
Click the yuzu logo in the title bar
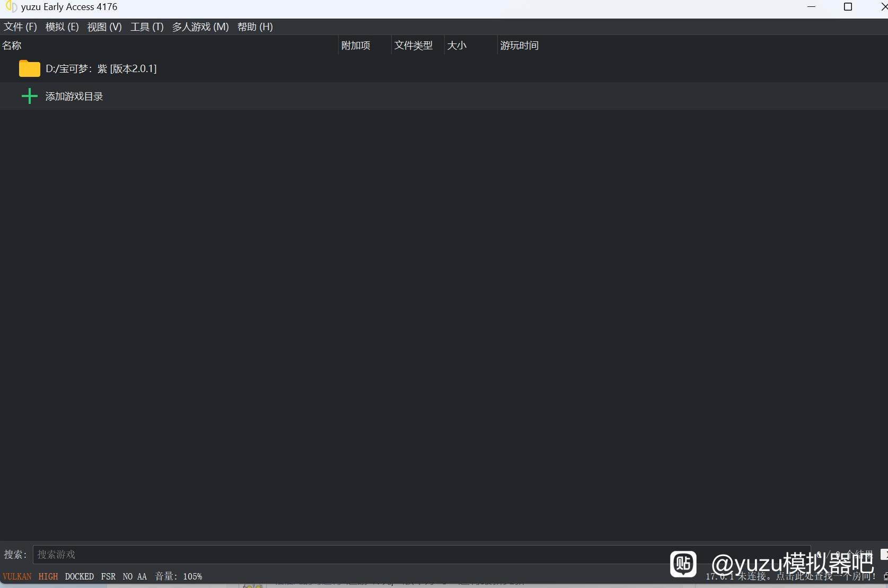point(11,7)
